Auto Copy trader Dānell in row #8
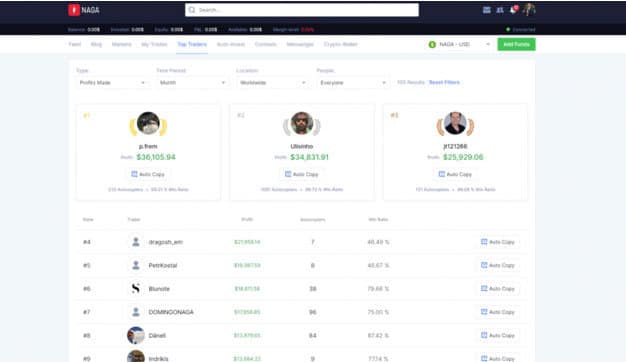Screen dimensions: 626x362 pyautogui.click(x=498, y=335)
